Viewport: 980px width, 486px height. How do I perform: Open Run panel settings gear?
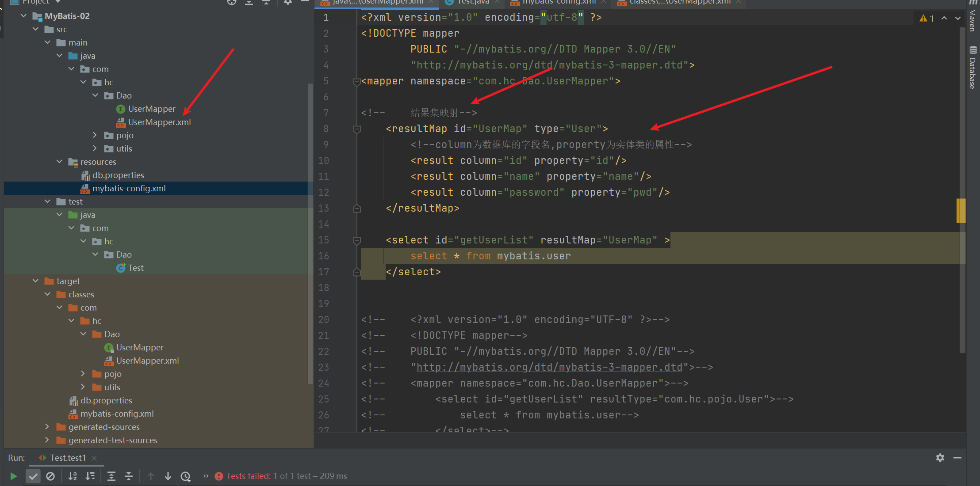click(940, 458)
